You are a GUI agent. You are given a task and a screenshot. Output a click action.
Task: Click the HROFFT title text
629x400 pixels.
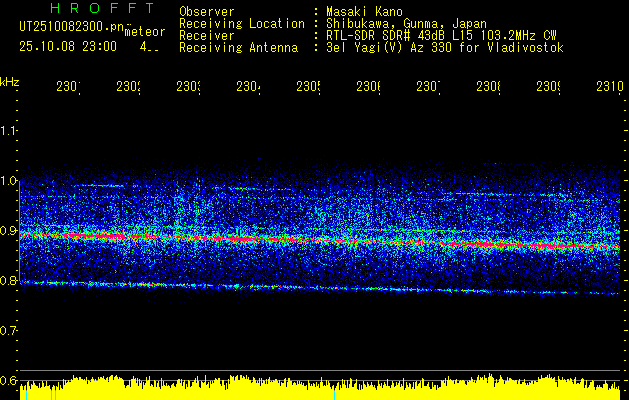[x=103, y=8]
